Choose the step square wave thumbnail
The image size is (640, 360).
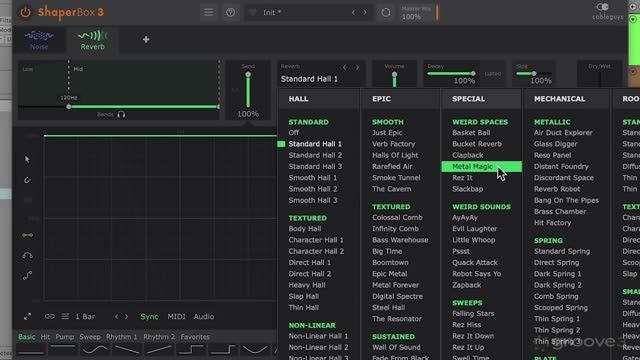point(191,350)
